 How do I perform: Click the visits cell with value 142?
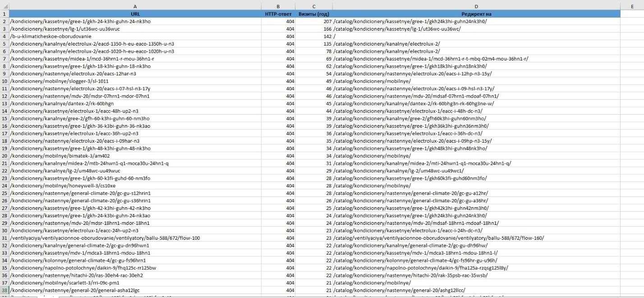pos(314,36)
